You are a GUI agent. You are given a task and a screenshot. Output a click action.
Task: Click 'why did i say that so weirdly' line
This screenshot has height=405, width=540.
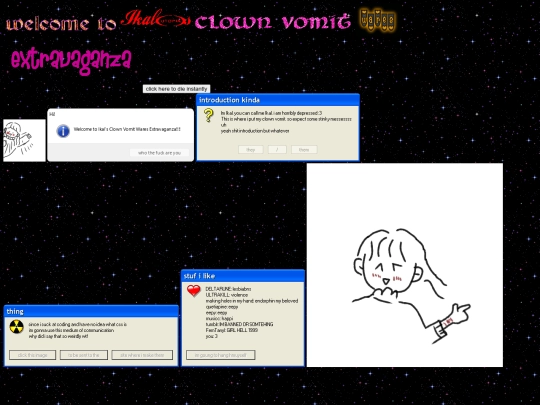(x=58, y=336)
